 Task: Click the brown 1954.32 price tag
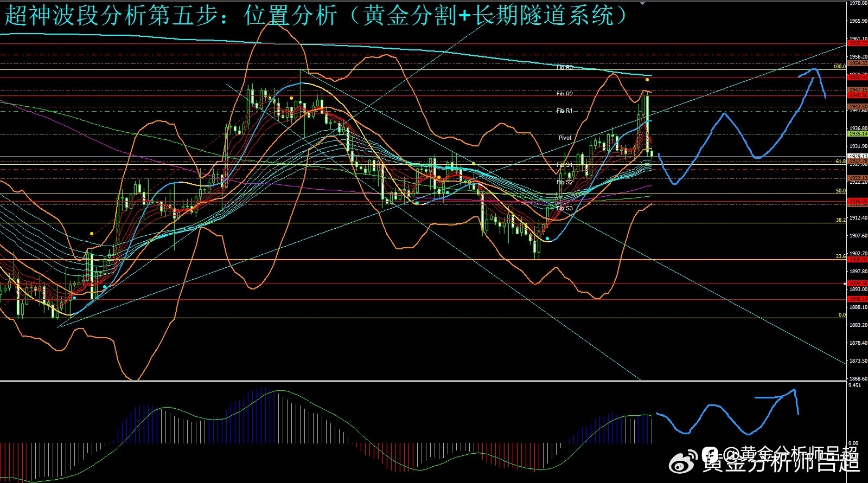pos(858,63)
